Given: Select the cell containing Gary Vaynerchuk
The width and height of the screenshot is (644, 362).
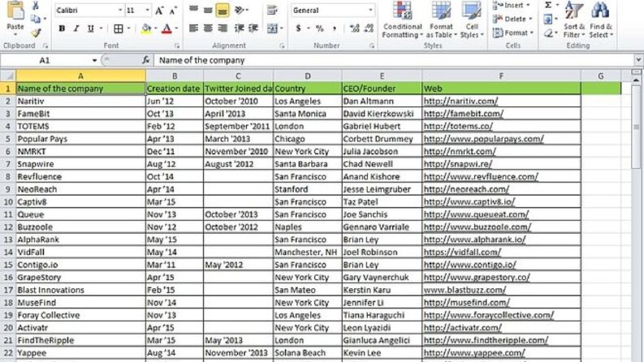Looking at the screenshot, I should click(x=382, y=278).
